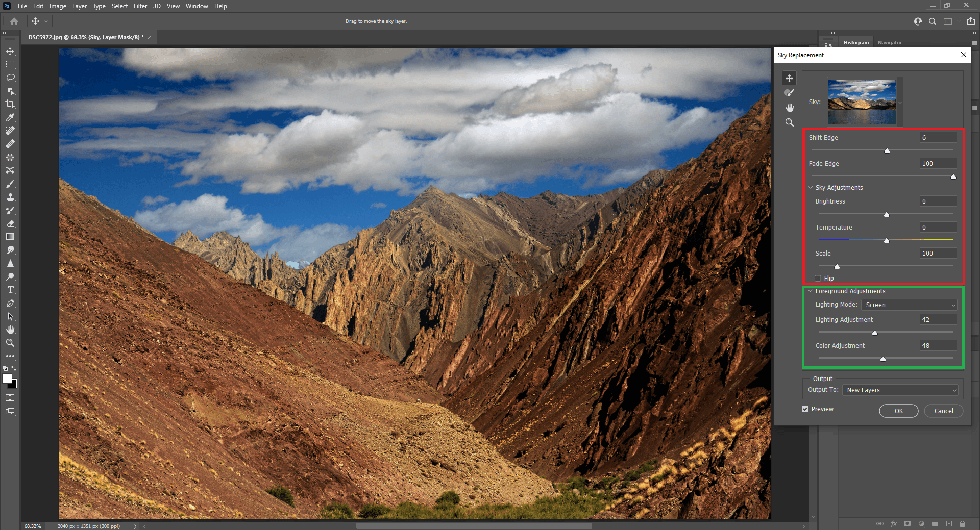This screenshot has height=530, width=980.
Task: Open the Filter menu
Action: [x=140, y=6]
